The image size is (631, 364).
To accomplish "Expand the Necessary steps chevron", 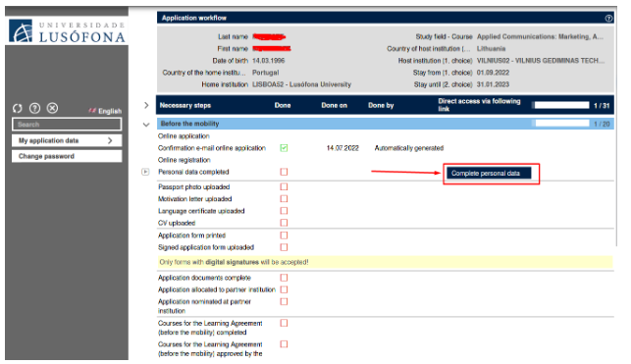I will pyautogui.click(x=146, y=105).
